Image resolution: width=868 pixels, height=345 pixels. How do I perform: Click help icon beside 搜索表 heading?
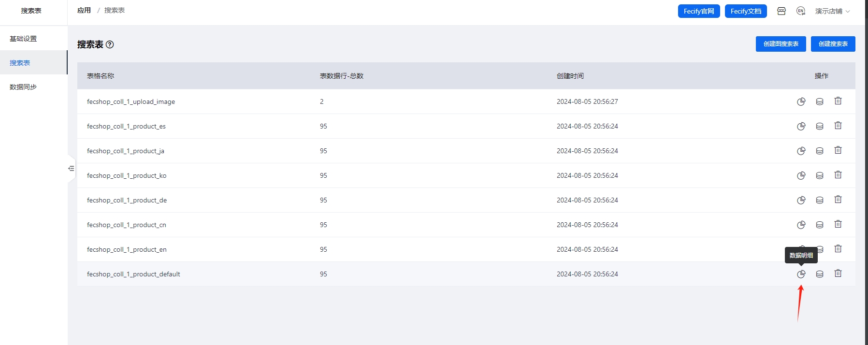(x=110, y=44)
